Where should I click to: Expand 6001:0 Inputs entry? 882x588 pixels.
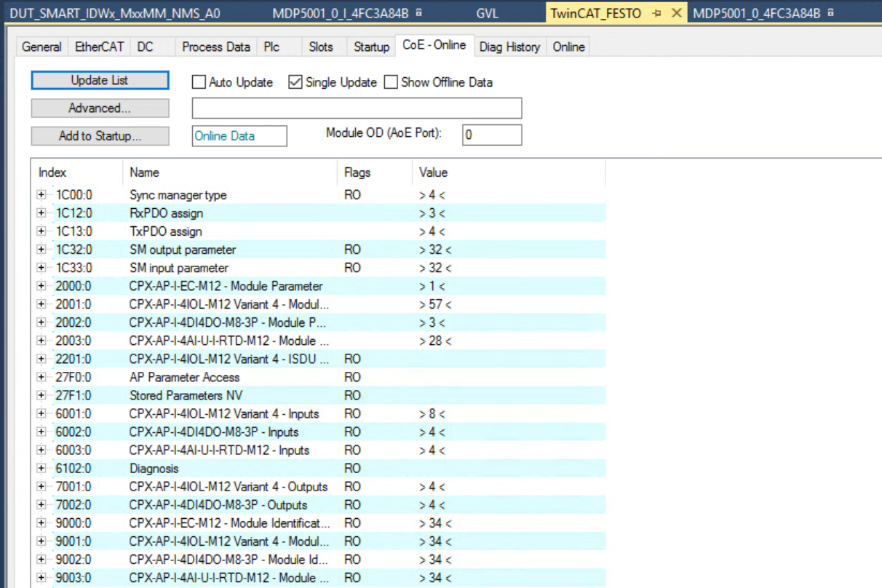tap(41, 413)
